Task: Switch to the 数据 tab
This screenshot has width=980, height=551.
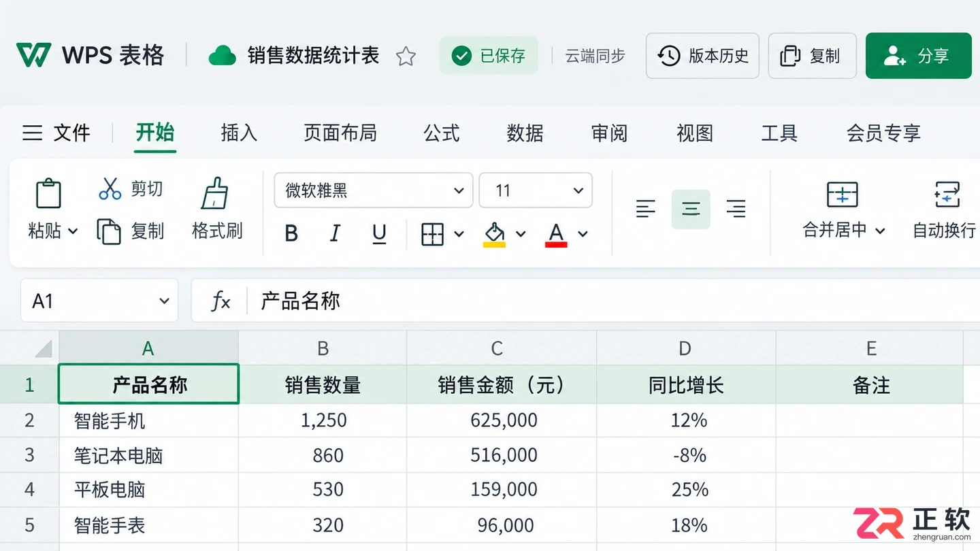Action: (525, 133)
